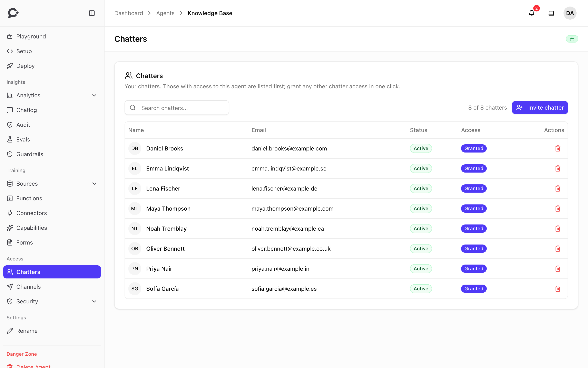
Task: Click email emma.lindqvist@example.se
Action: [x=289, y=168]
